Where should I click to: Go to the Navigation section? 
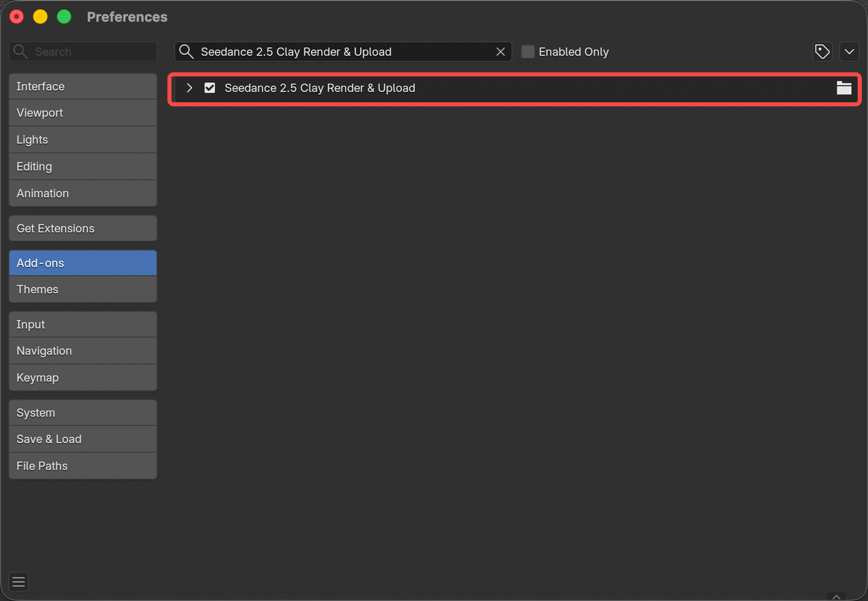(x=83, y=351)
